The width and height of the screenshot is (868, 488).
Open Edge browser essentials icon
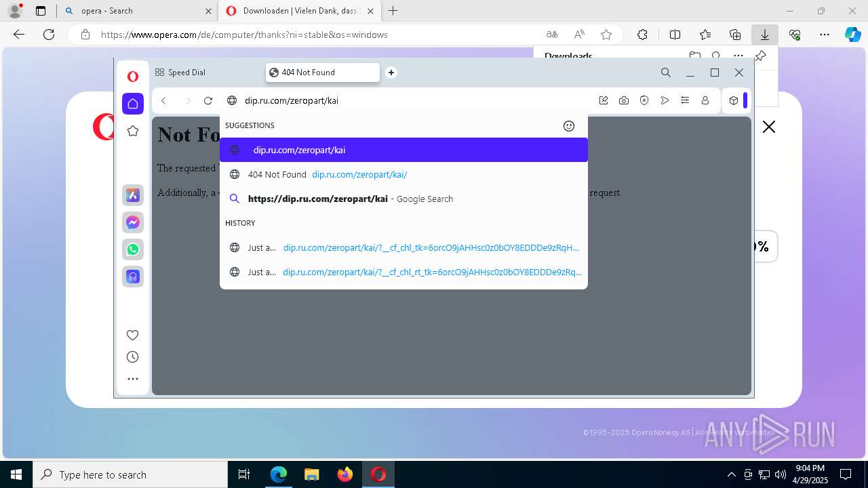(795, 35)
